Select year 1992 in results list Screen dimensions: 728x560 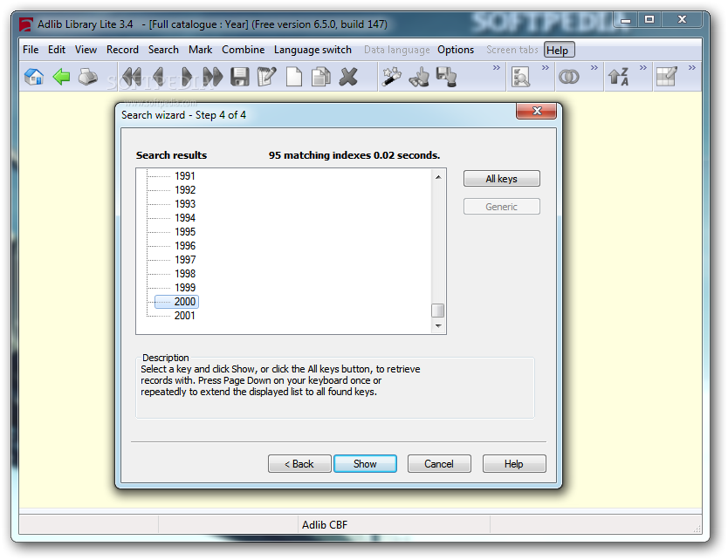tap(185, 190)
